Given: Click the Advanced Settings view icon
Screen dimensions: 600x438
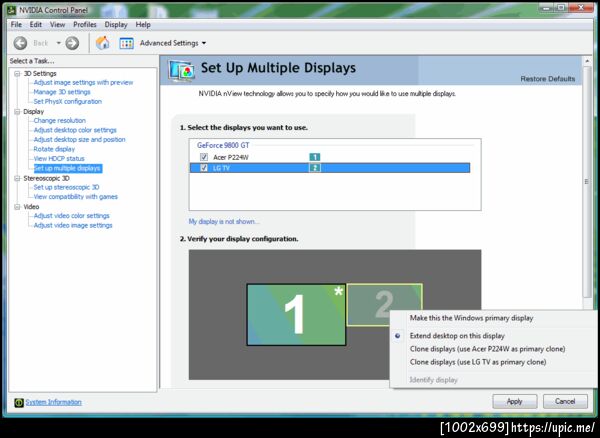Looking at the screenshot, I should tap(126, 43).
